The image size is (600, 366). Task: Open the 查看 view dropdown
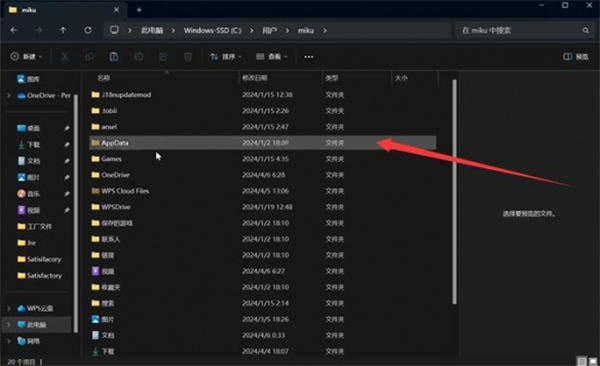click(x=271, y=57)
